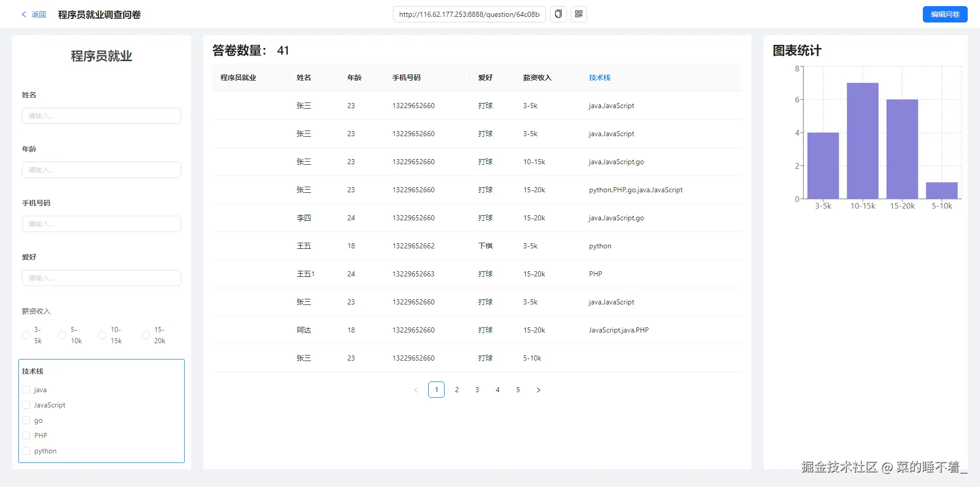Viewport: 980px width, 487px height.
Task: Click the 下棋 hobby cell
Action: coord(485,246)
